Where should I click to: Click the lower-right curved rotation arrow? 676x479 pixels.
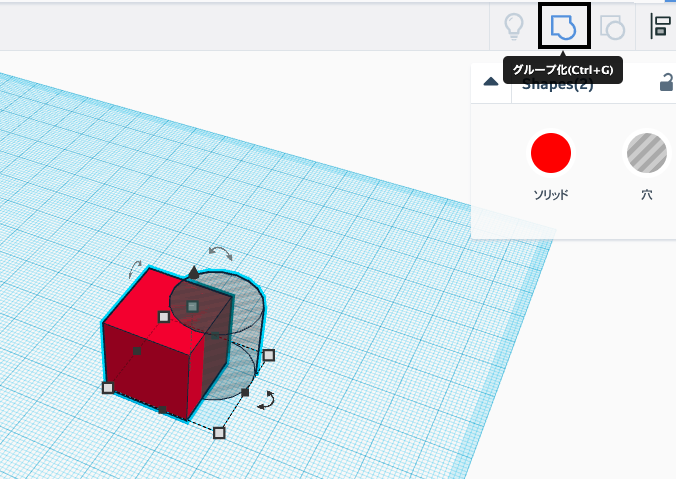[x=266, y=400]
